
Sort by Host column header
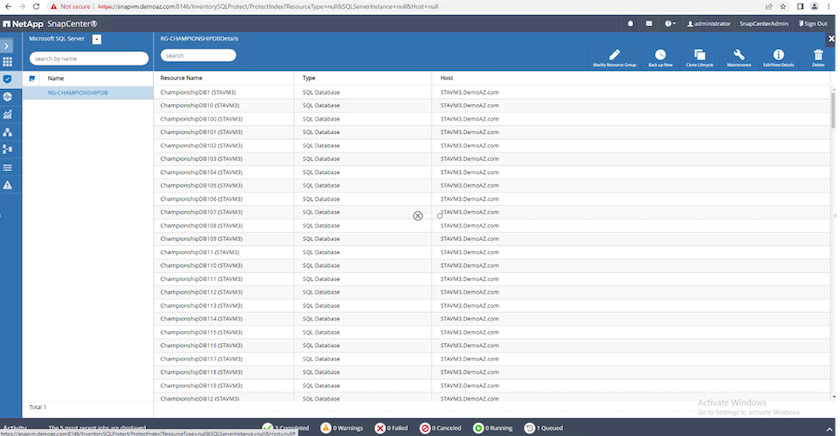pyautogui.click(x=447, y=78)
